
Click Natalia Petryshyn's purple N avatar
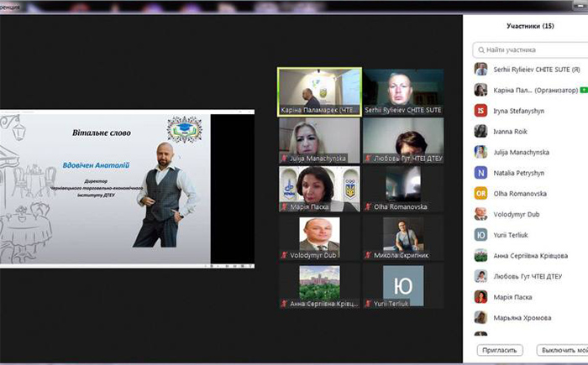[480, 172]
